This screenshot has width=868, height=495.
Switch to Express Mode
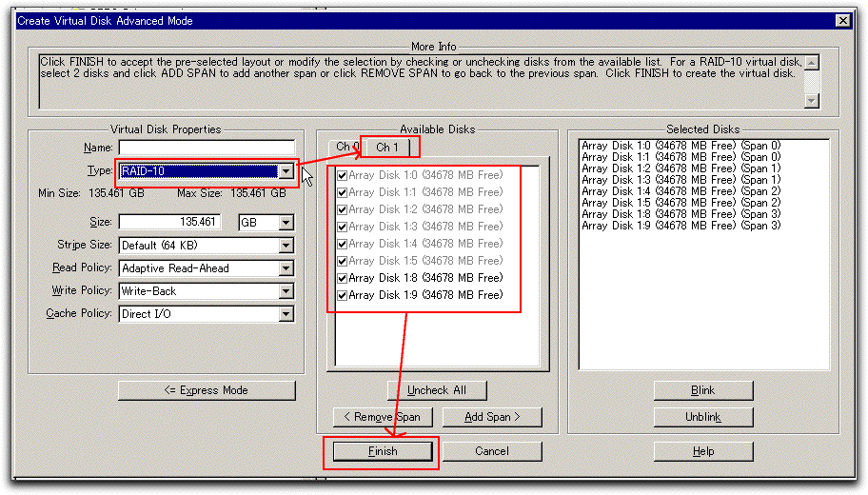coord(207,390)
